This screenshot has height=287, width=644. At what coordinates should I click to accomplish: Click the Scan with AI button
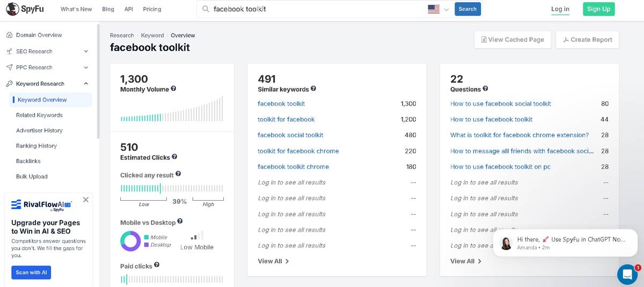[31, 273]
